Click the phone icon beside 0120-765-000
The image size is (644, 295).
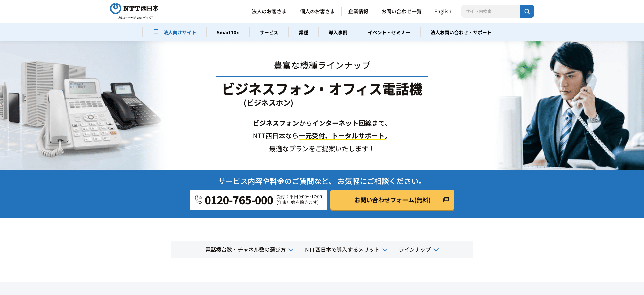point(199,200)
